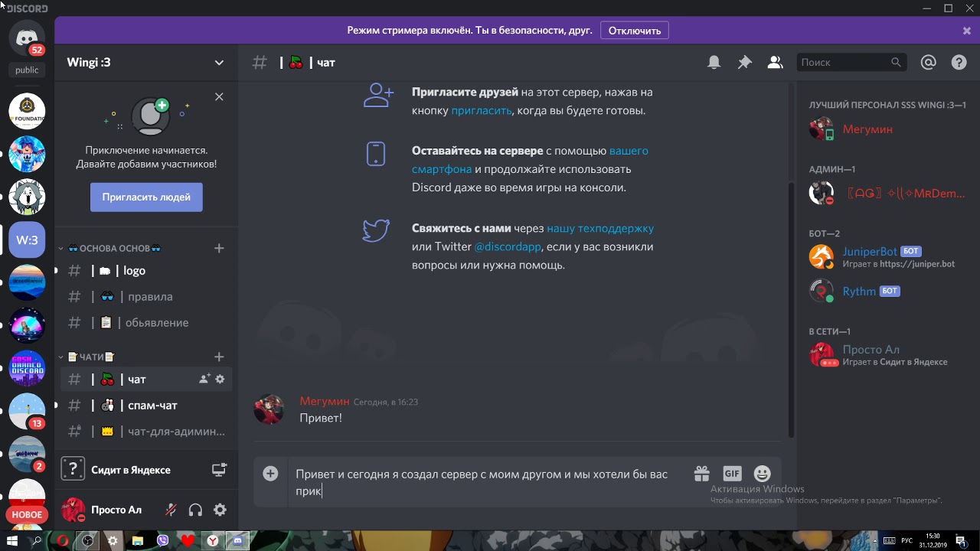Image resolution: width=980 pixels, height=551 pixels.
Task: Open the help question mark icon
Action: tap(959, 63)
